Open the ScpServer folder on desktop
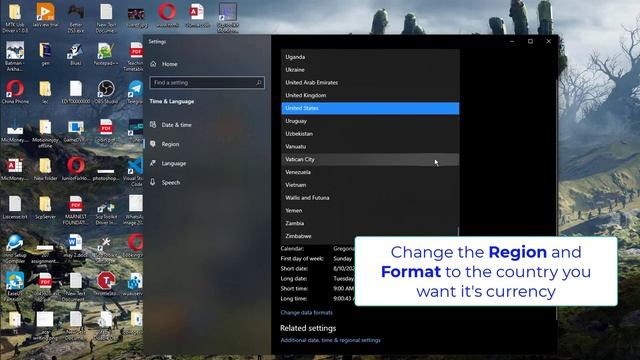 click(45, 207)
